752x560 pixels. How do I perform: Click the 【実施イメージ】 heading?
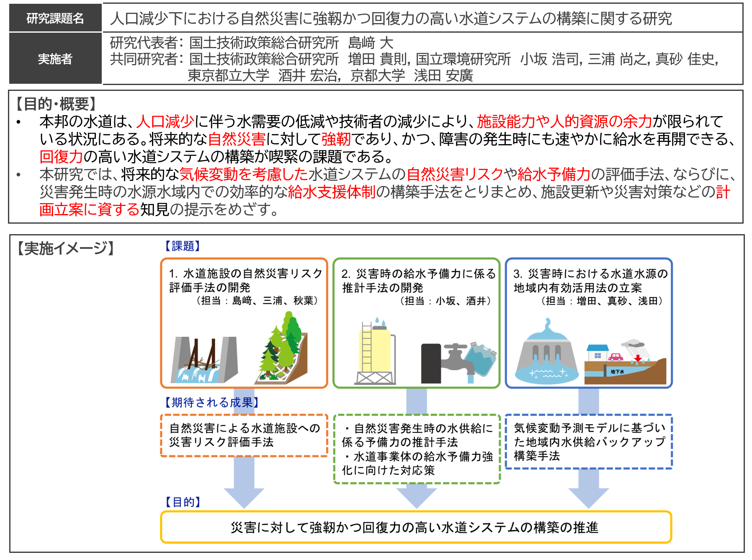tap(65, 248)
